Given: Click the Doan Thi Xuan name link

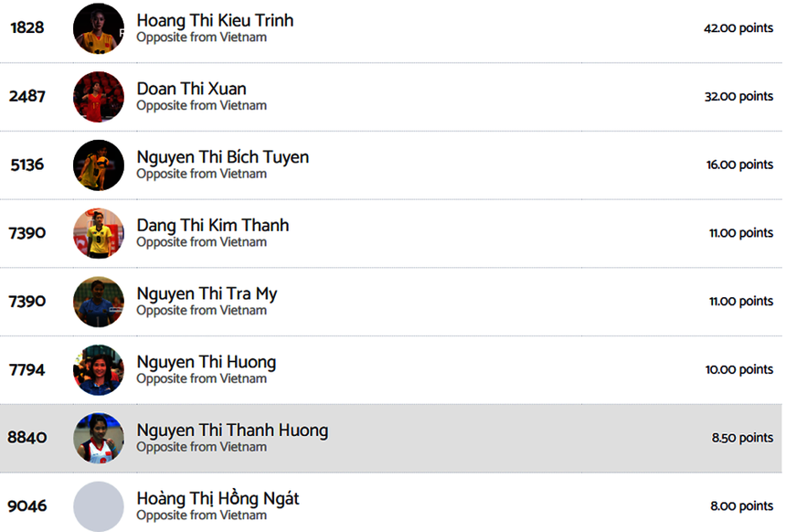Looking at the screenshot, I should (191, 89).
